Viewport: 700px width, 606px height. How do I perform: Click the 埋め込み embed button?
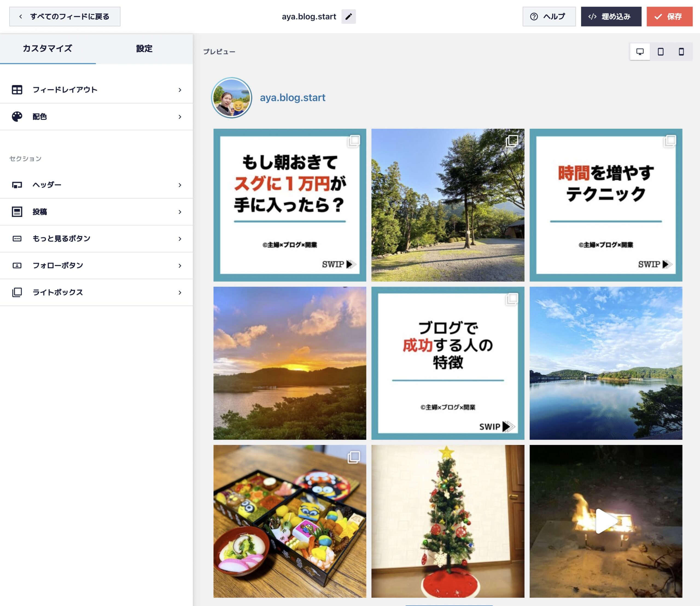[611, 16]
